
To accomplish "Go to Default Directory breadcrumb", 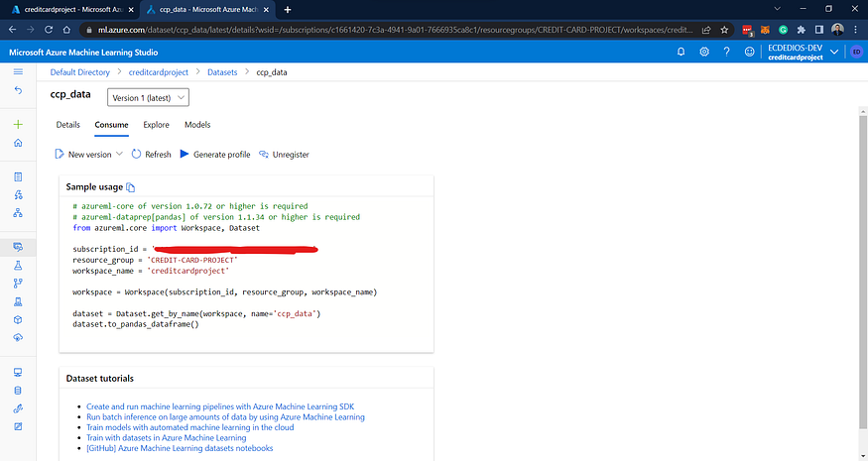I will (x=79, y=72).
